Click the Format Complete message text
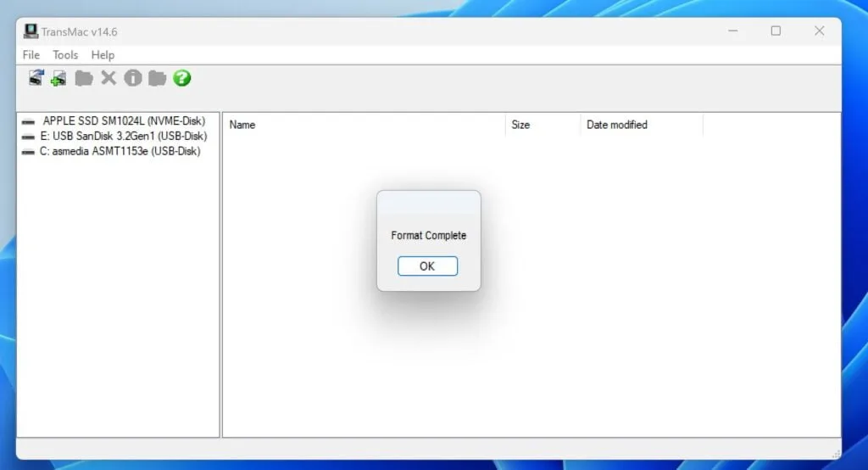This screenshot has height=470, width=868. pyautogui.click(x=428, y=236)
